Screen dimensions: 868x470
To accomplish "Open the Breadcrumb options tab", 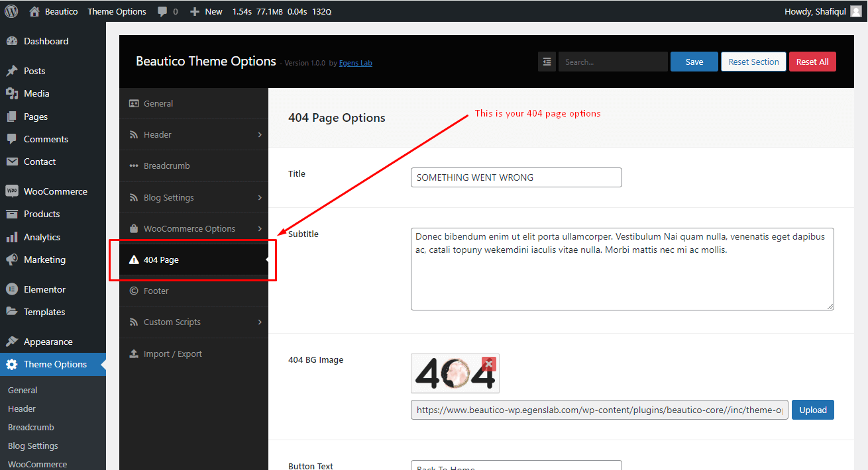I will (193, 165).
